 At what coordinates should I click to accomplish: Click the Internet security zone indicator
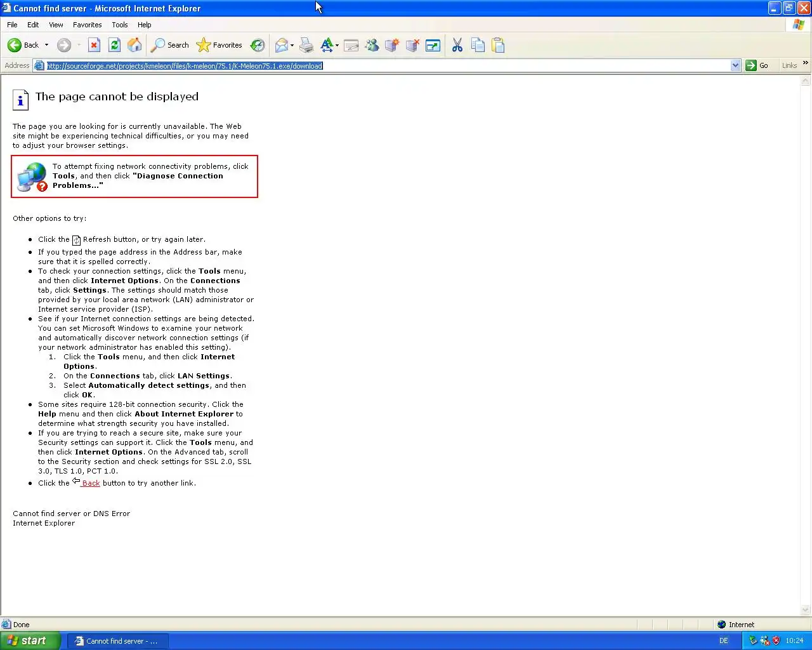click(x=736, y=625)
